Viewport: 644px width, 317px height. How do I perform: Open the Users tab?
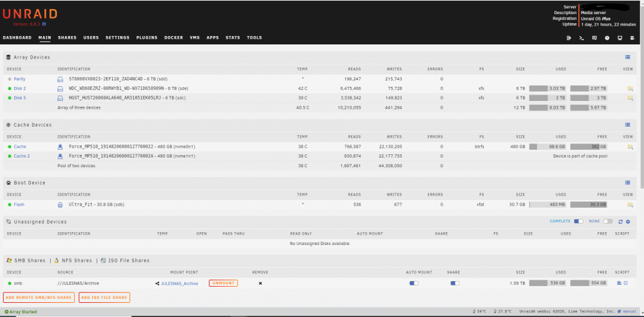click(x=91, y=38)
